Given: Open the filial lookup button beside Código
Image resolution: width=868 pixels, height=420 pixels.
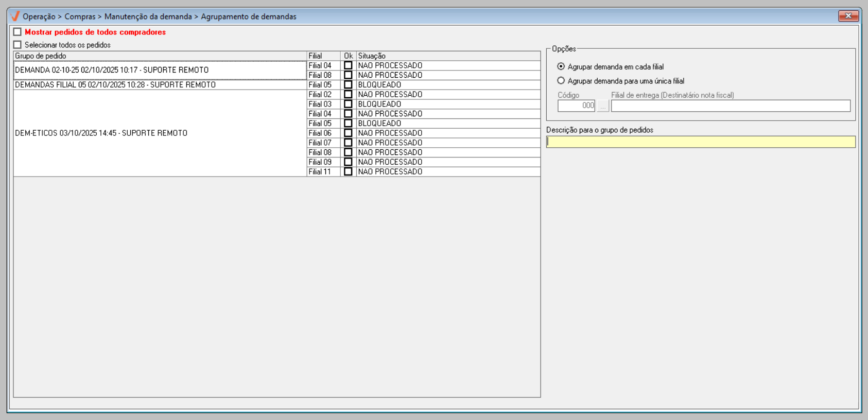Looking at the screenshot, I should pos(603,106).
